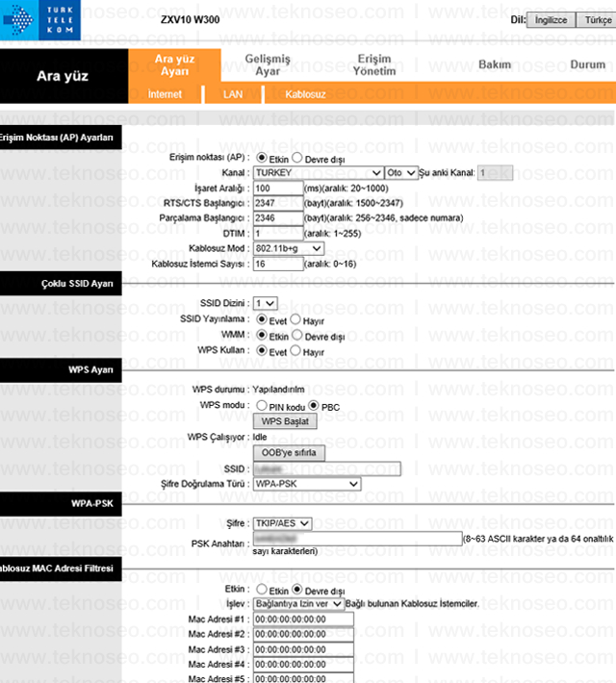Click the OOB'ye sıfırla button
This screenshot has height=683, width=616.
coord(289,452)
